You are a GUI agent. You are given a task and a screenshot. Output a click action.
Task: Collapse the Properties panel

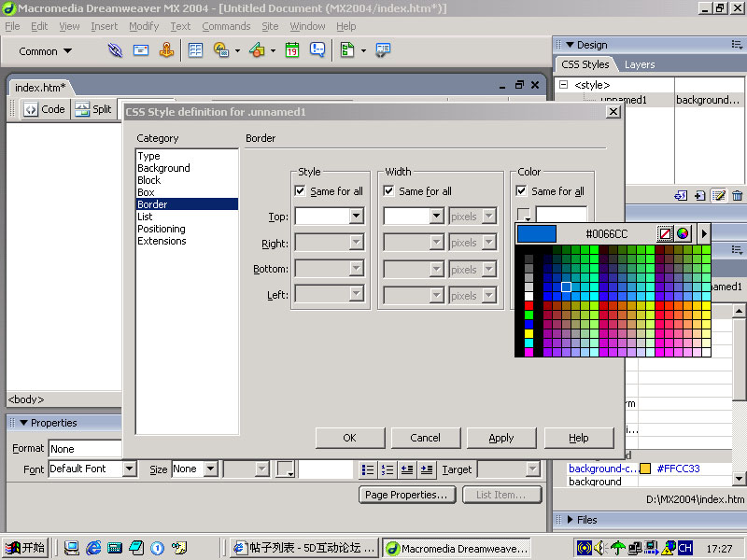pos(24,423)
